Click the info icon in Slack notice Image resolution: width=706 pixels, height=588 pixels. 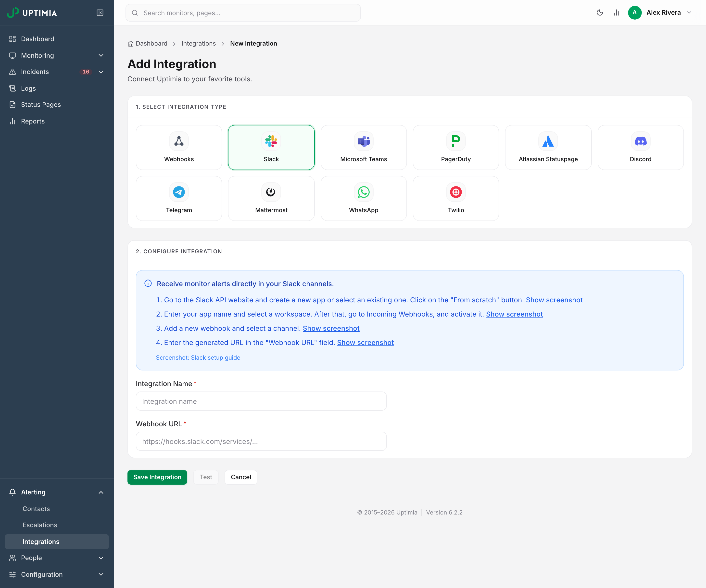pos(148,283)
